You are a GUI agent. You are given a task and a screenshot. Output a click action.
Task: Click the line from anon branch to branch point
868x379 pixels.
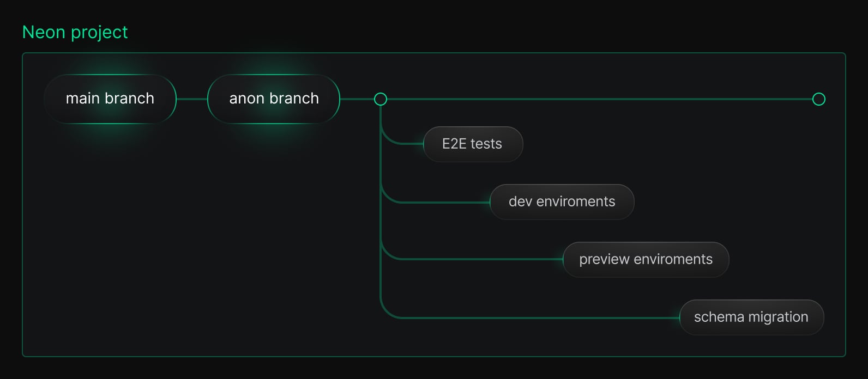click(357, 99)
